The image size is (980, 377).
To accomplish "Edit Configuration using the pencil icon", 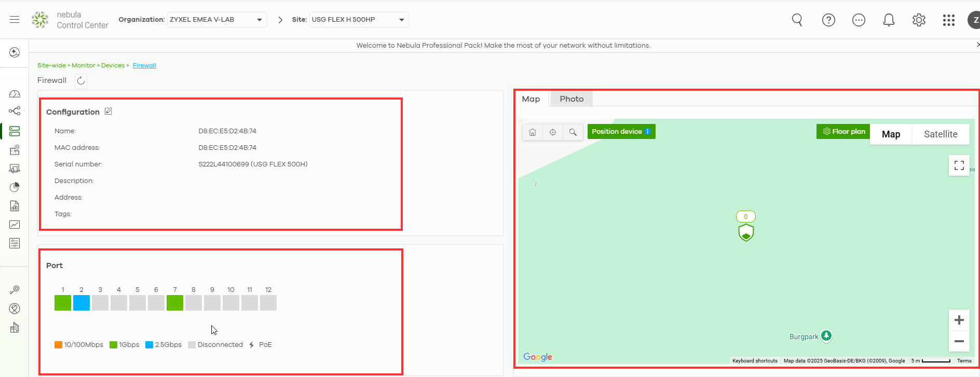I will point(108,111).
